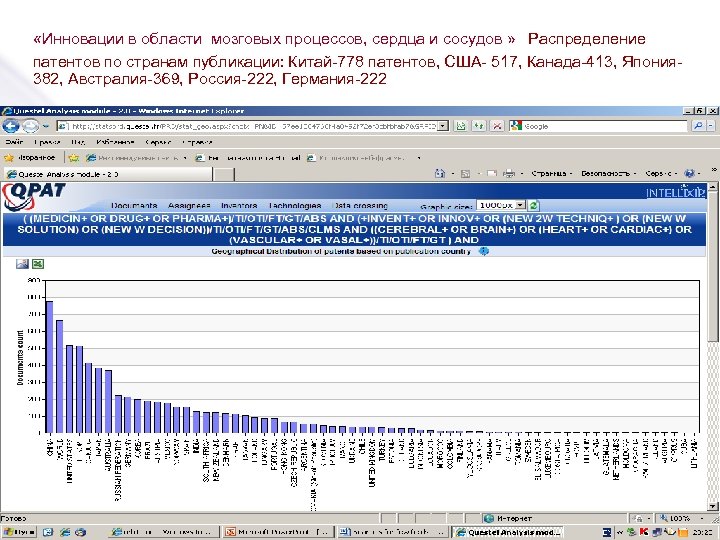Switch to the Assignees tab
Image resolution: width=720 pixels, height=540 pixels.
189,206
